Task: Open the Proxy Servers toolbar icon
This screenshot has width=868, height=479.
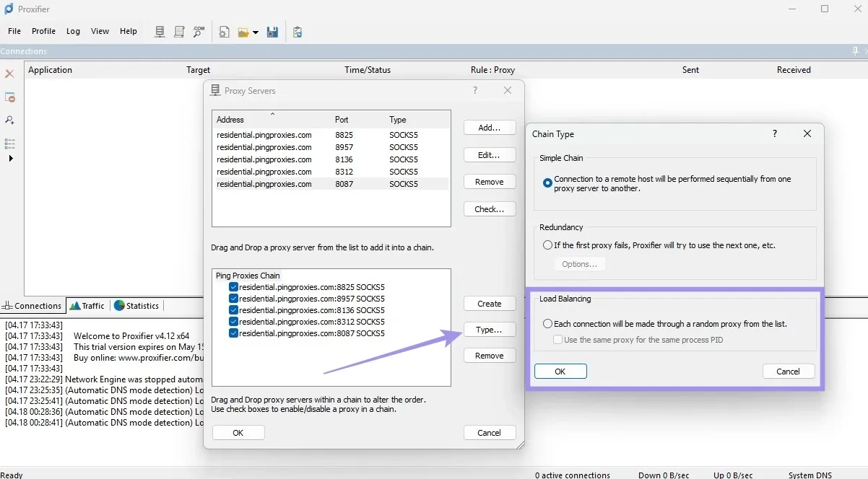Action: click(160, 32)
